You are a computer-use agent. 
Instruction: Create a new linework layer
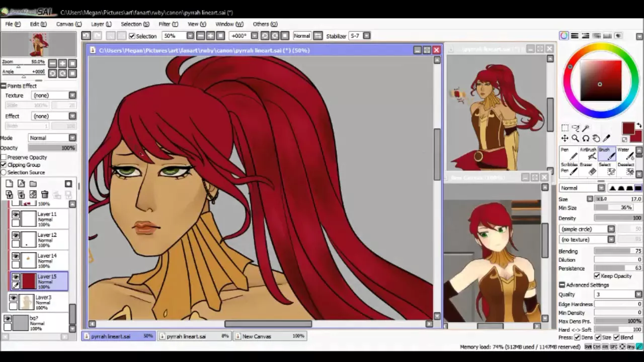pos(21,184)
